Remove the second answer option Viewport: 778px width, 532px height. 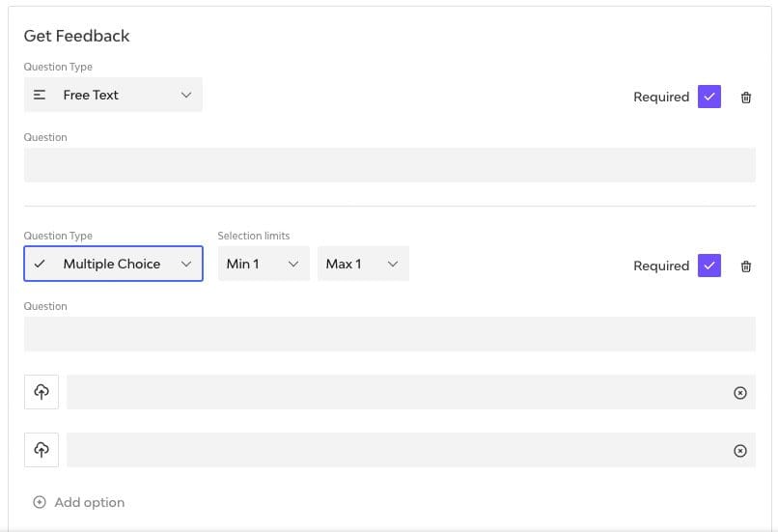coord(740,451)
